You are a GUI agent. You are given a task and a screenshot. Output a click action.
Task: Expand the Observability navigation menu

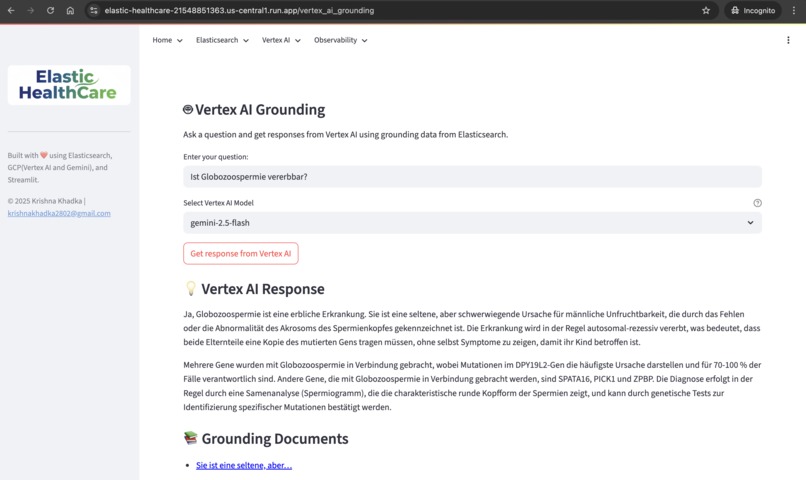click(x=340, y=40)
